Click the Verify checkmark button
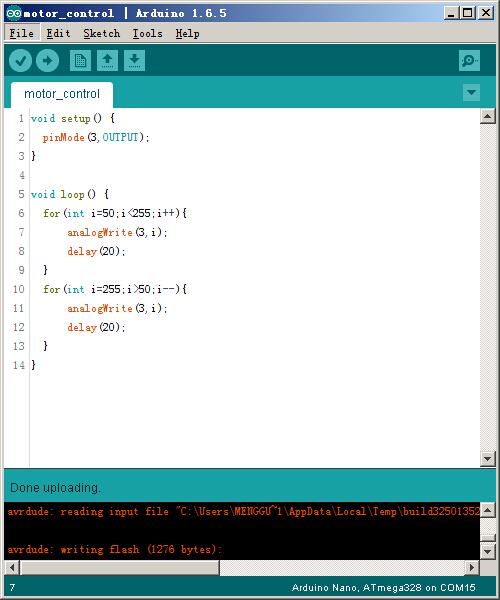 point(20,60)
